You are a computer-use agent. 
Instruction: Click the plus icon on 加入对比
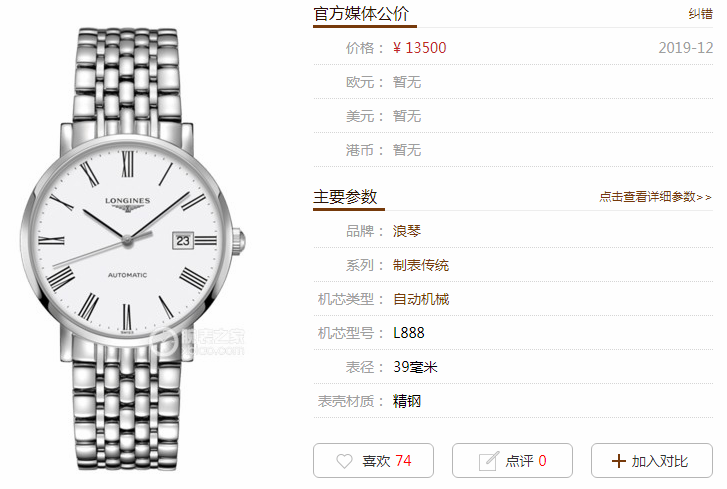(x=619, y=461)
